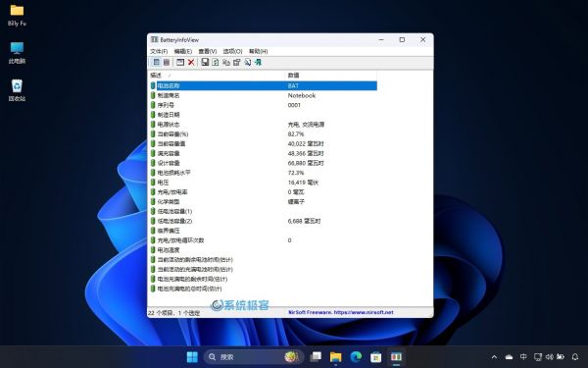The width and height of the screenshot is (588, 368).
Task: Click the copy selected items toolbar icon
Action: point(226,63)
